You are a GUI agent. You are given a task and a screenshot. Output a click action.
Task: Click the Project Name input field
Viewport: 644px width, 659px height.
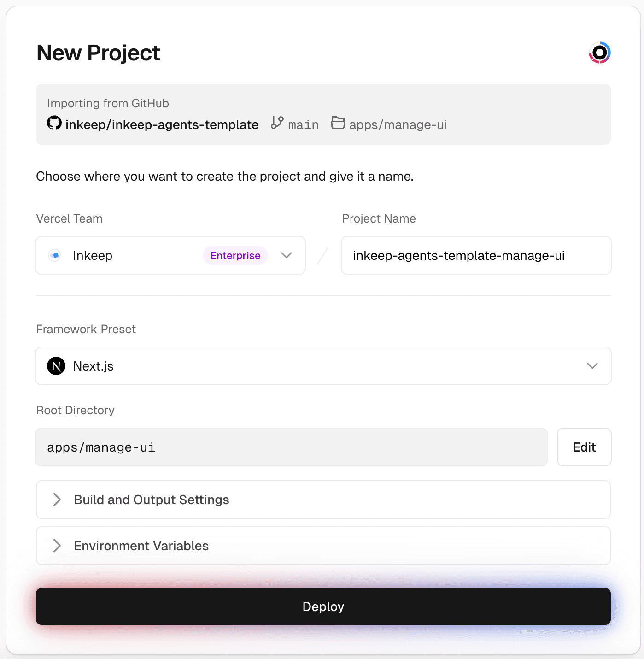click(476, 255)
